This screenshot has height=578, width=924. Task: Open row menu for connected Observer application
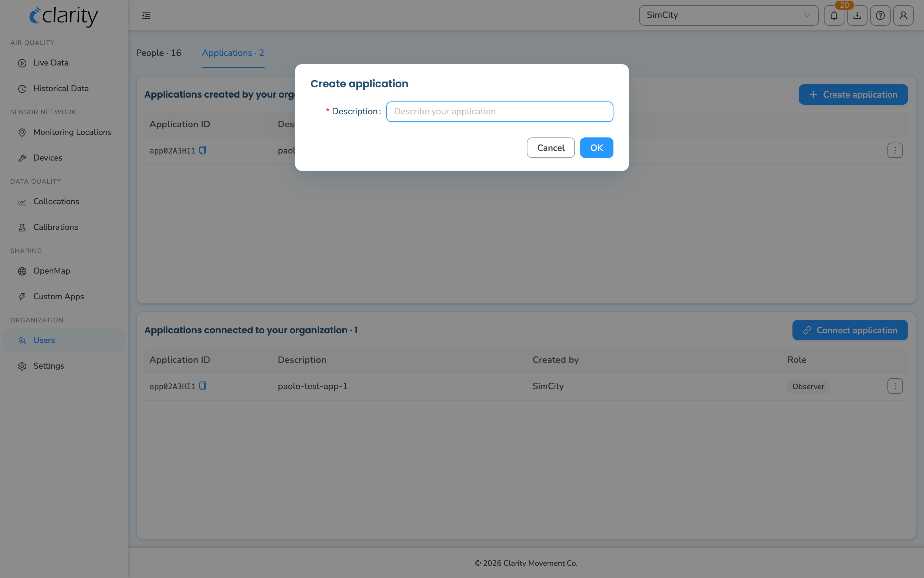tap(894, 386)
